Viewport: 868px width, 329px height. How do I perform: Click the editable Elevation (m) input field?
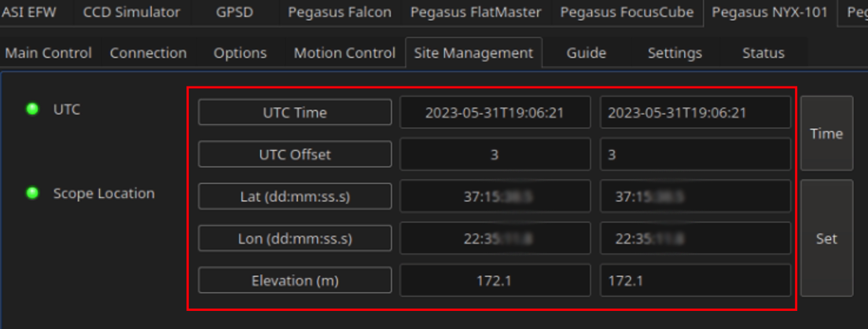pos(695,280)
